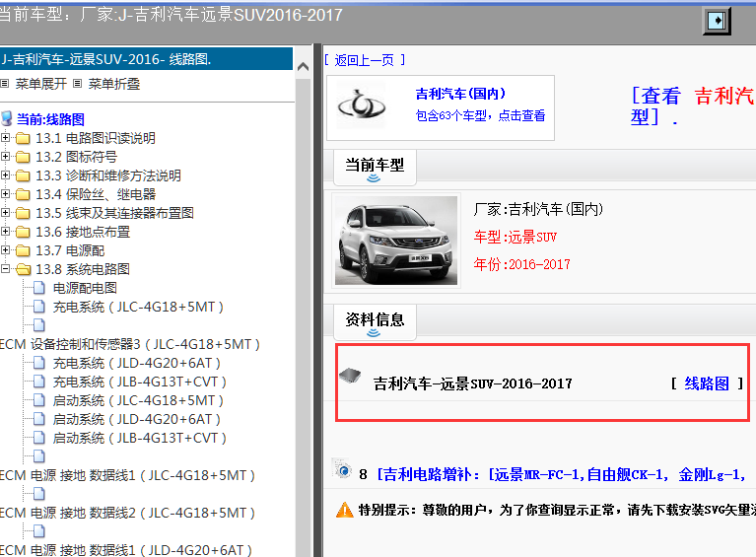Expand the 13.2 图标符号 node
Viewport: 756px width, 557px height.
pos(5,157)
